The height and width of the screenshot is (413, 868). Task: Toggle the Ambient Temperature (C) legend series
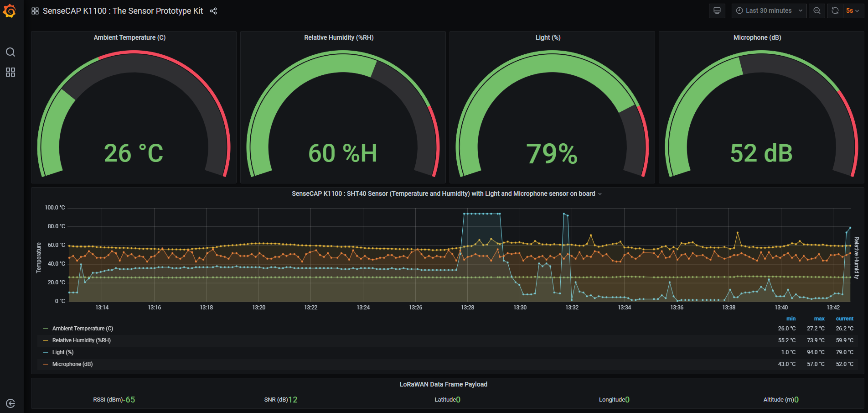point(83,329)
